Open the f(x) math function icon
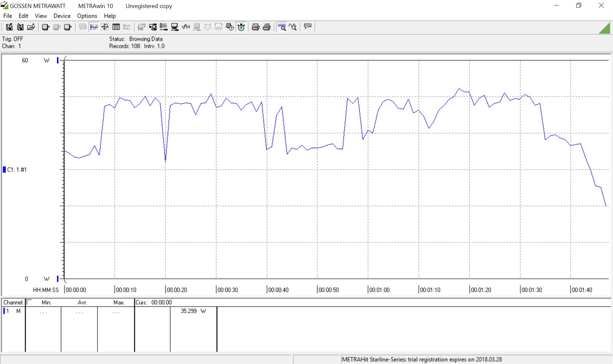The height and width of the screenshot is (364, 613). click(186, 27)
